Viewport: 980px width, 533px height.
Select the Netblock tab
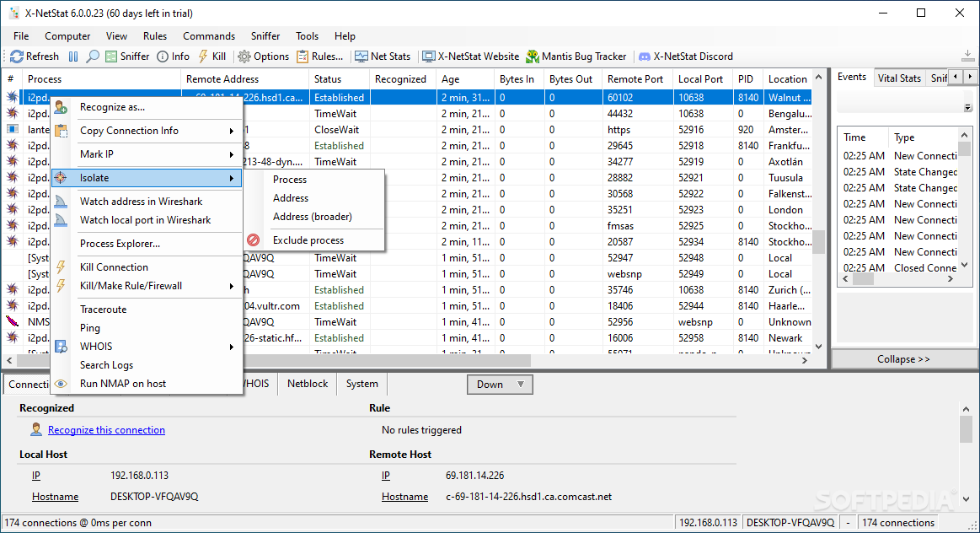click(x=308, y=384)
